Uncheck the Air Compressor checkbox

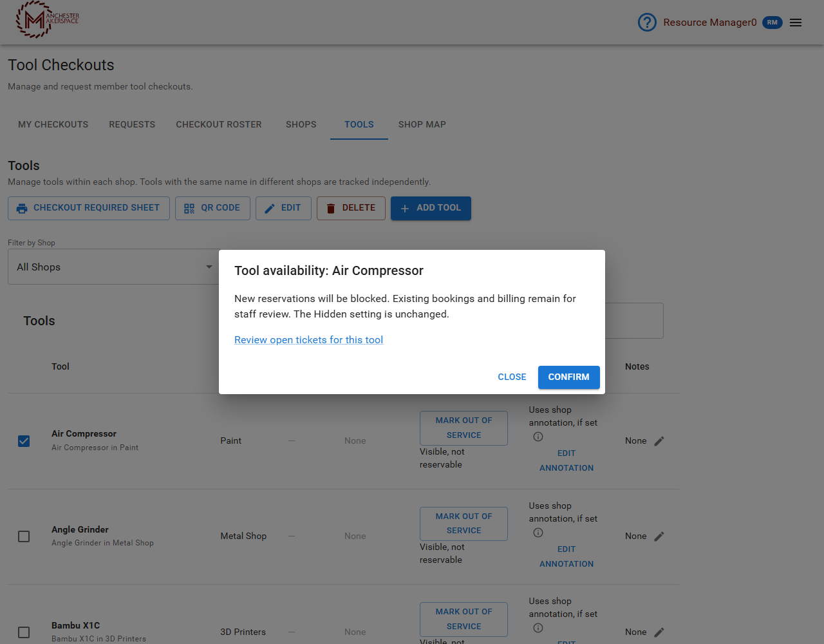(x=24, y=441)
